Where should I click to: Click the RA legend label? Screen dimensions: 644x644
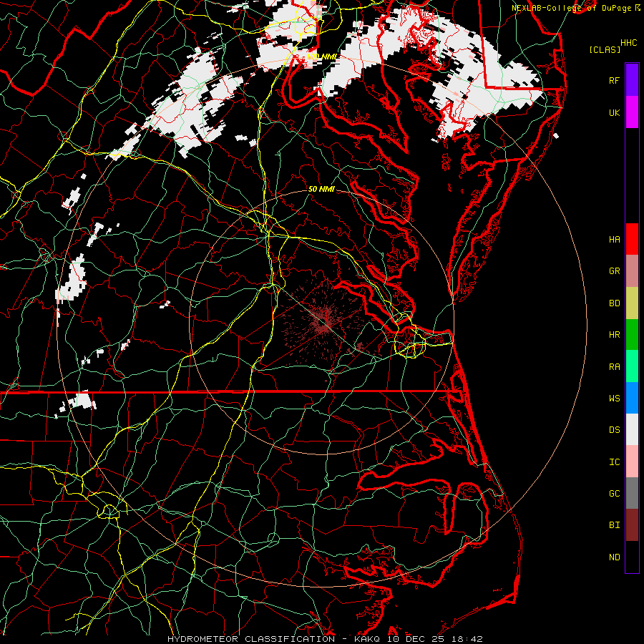(614, 367)
